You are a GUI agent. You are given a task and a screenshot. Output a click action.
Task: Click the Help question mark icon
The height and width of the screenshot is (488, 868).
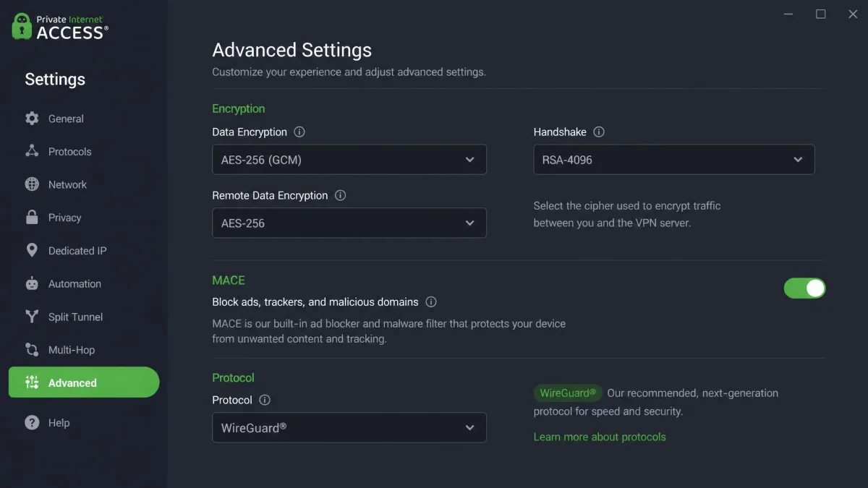(x=32, y=422)
